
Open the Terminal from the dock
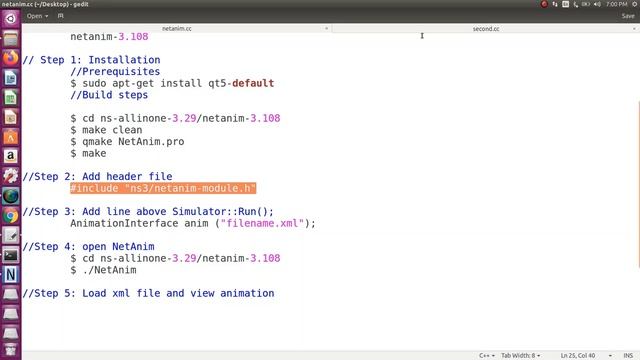click(x=11, y=255)
